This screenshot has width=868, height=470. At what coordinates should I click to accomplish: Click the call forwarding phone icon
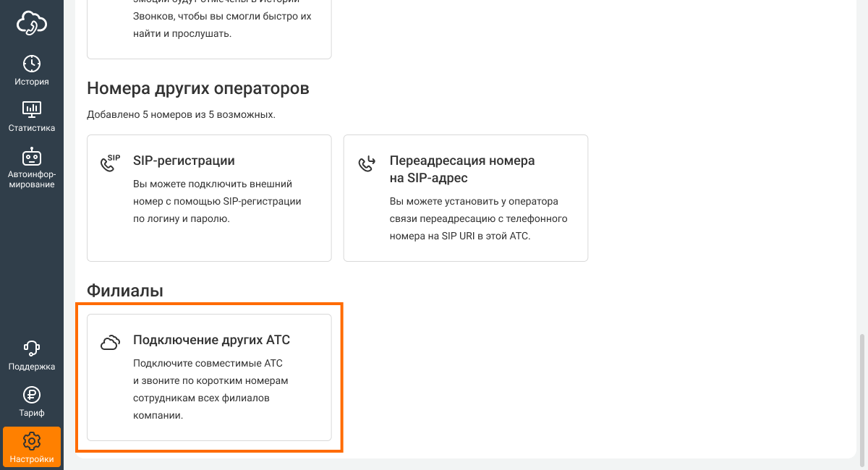point(367,163)
